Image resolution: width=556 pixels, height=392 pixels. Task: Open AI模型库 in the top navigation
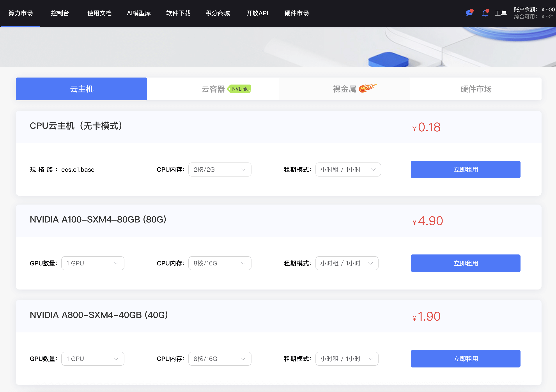tap(139, 13)
